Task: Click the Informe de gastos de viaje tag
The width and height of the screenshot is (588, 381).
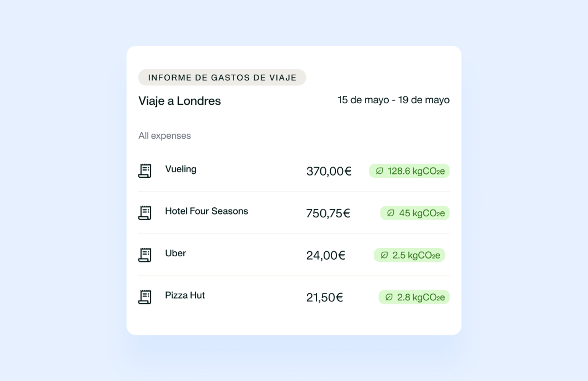Action: tap(222, 77)
